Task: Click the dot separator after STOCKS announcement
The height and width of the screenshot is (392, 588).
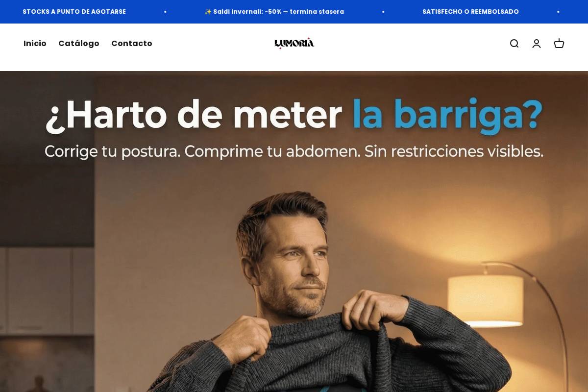Action: click(165, 12)
